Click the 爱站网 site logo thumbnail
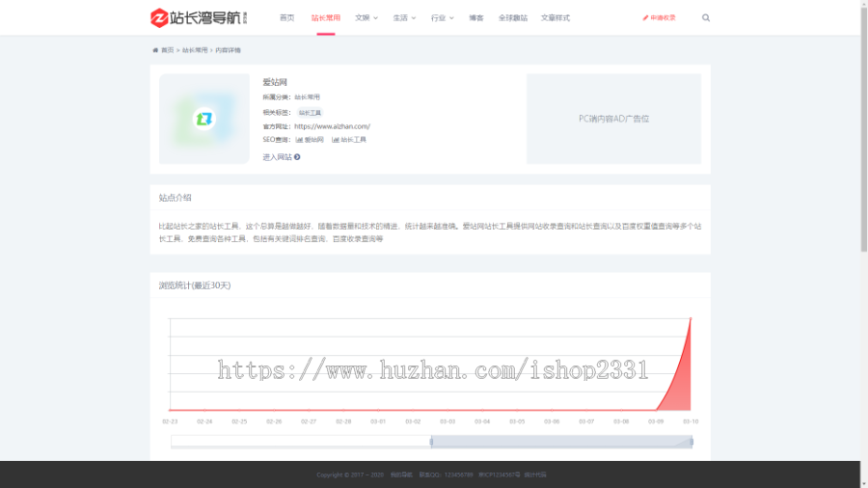 click(x=204, y=119)
